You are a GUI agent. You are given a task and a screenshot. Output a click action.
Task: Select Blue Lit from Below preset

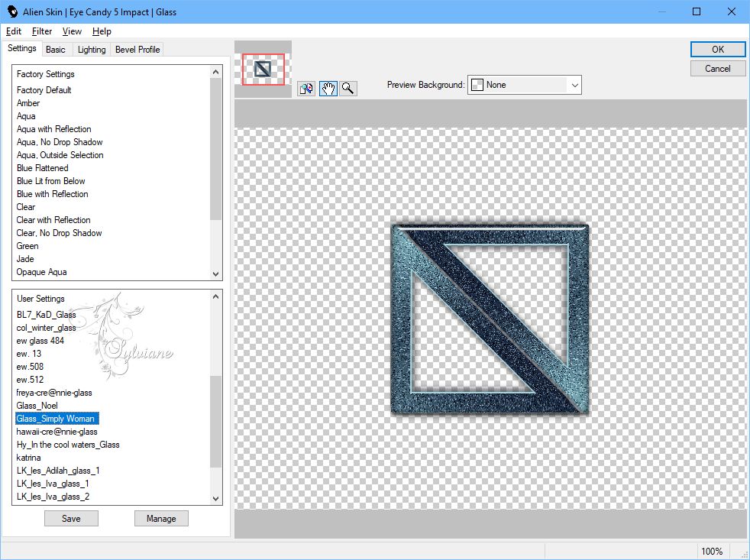(50, 181)
